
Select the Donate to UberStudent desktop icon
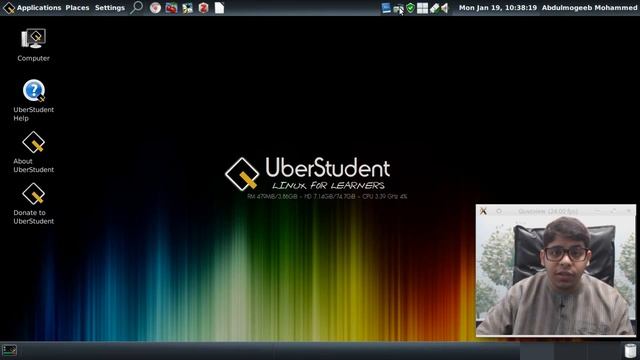33,204
